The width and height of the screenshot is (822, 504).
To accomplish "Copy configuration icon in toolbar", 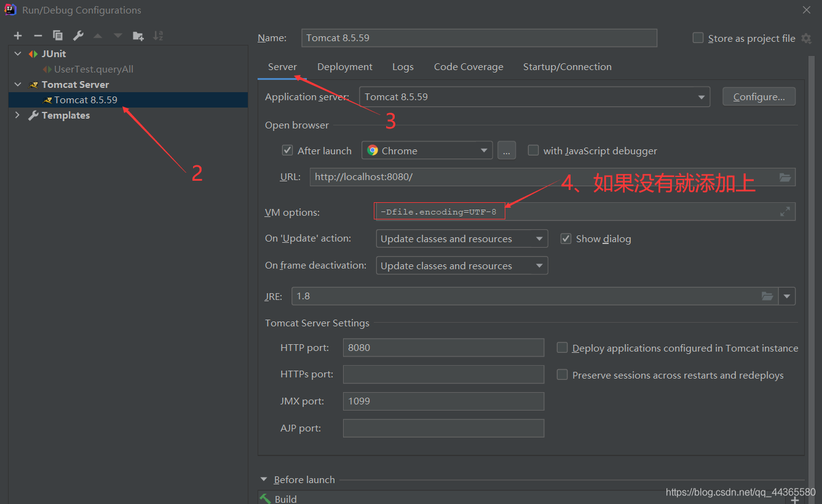I will [58, 36].
